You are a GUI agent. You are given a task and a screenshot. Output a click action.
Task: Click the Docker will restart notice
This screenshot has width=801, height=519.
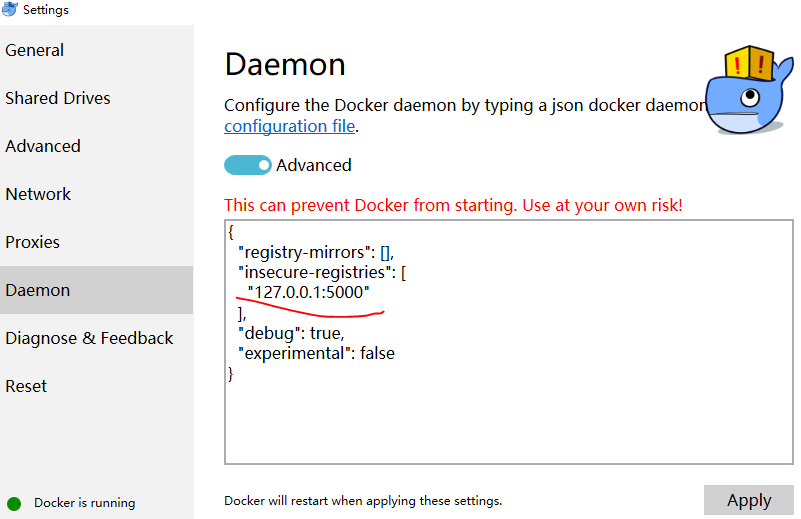point(363,501)
